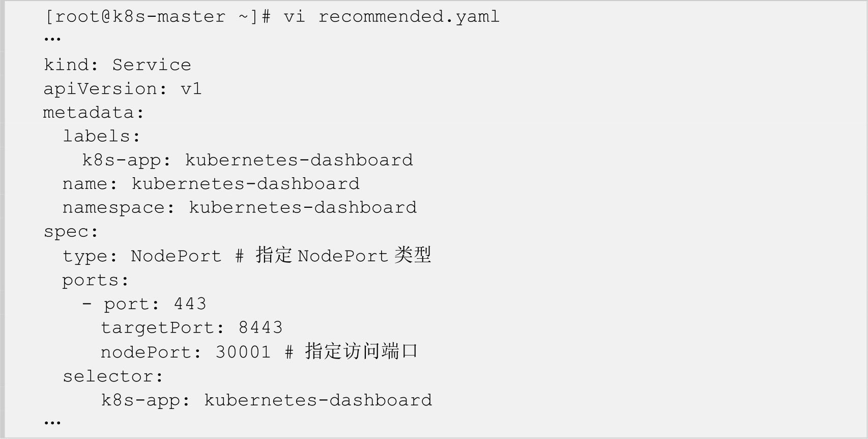This screenshot has width=868, height=439.
Task: Click the 'namespace: kubernetes-dashboard' line
Action: [239, 208]
